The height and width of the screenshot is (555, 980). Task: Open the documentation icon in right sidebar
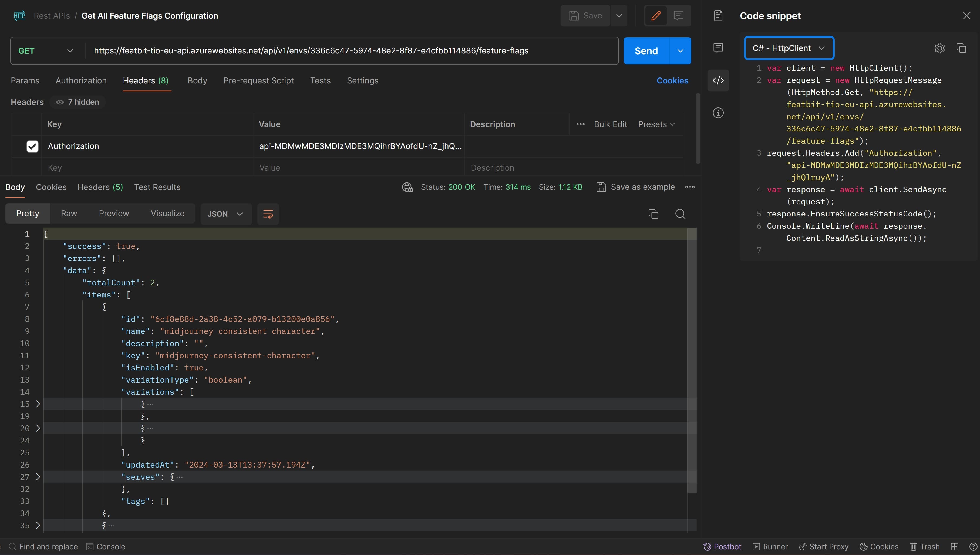pos(718,16)
